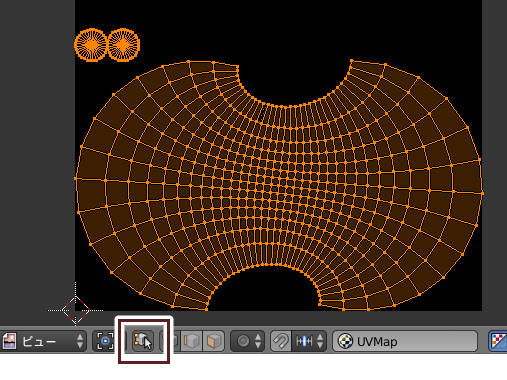507x380 pixels.
Task: Click the 2D cursor crosshair
Action: tap(76, 310)
